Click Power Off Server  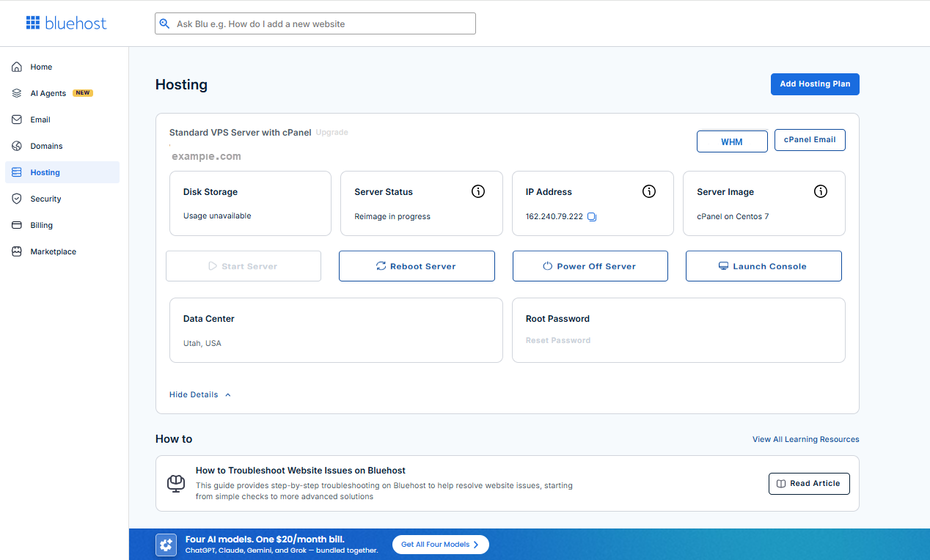590,266
